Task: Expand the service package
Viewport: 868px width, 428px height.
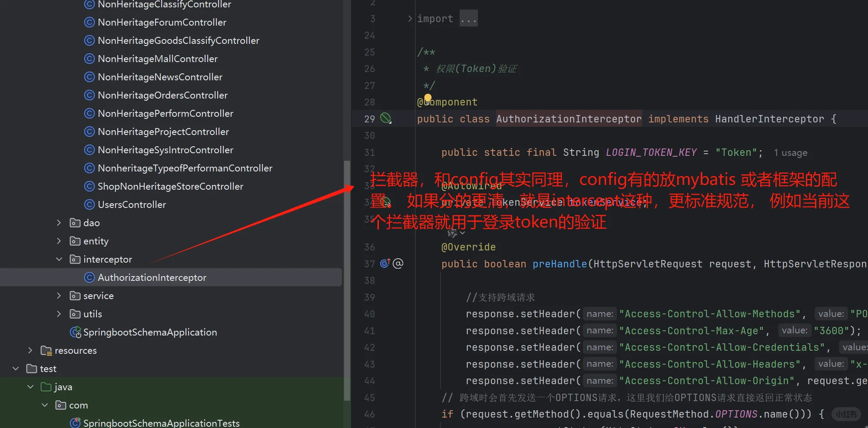Action: point(59,296)
